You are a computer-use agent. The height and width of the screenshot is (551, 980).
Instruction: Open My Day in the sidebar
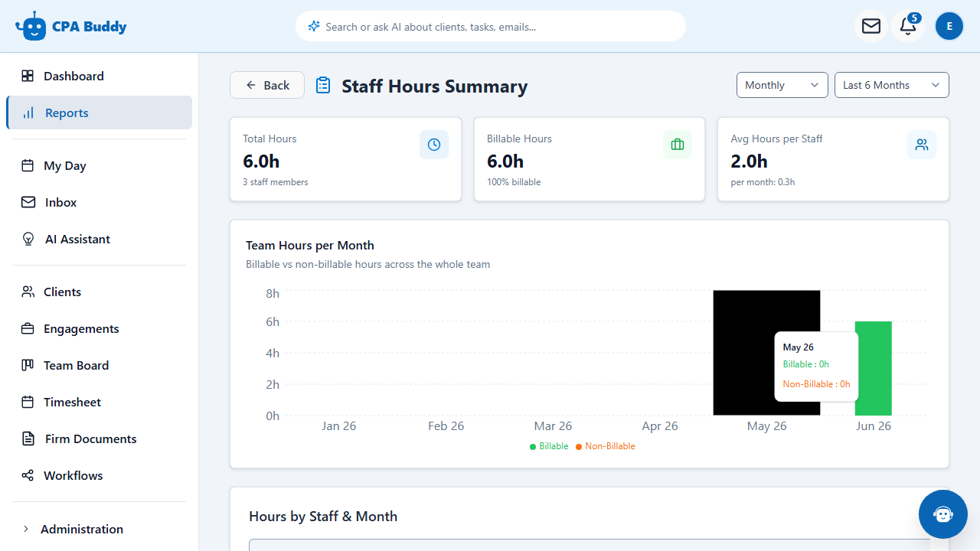[x=99, y=165]
